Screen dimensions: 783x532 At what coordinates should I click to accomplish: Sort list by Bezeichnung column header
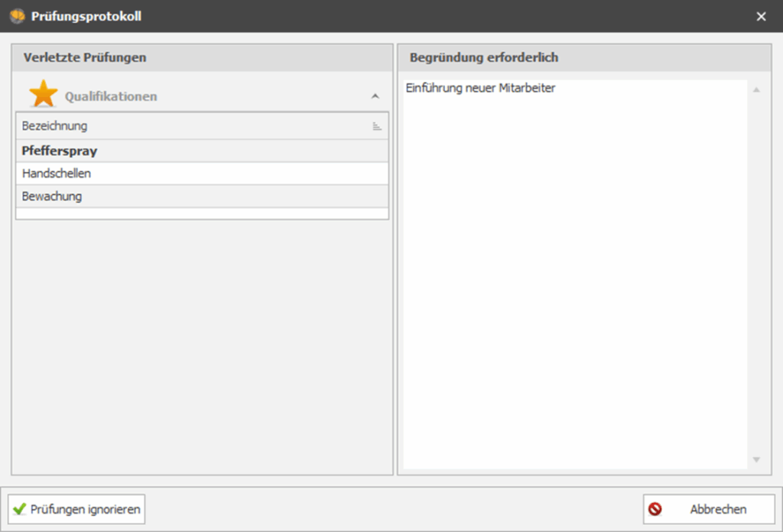(x=55, y=126)
